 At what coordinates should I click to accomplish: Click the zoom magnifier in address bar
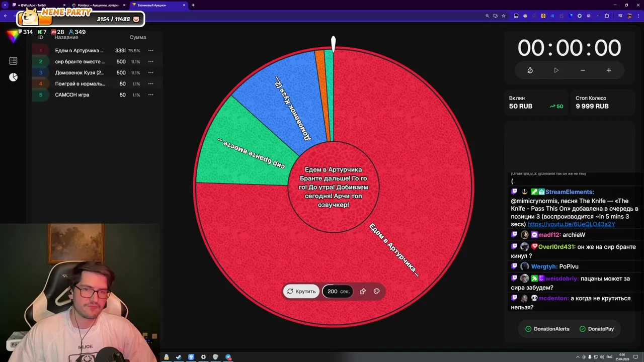pyautogui.click(x=487, y=16)
